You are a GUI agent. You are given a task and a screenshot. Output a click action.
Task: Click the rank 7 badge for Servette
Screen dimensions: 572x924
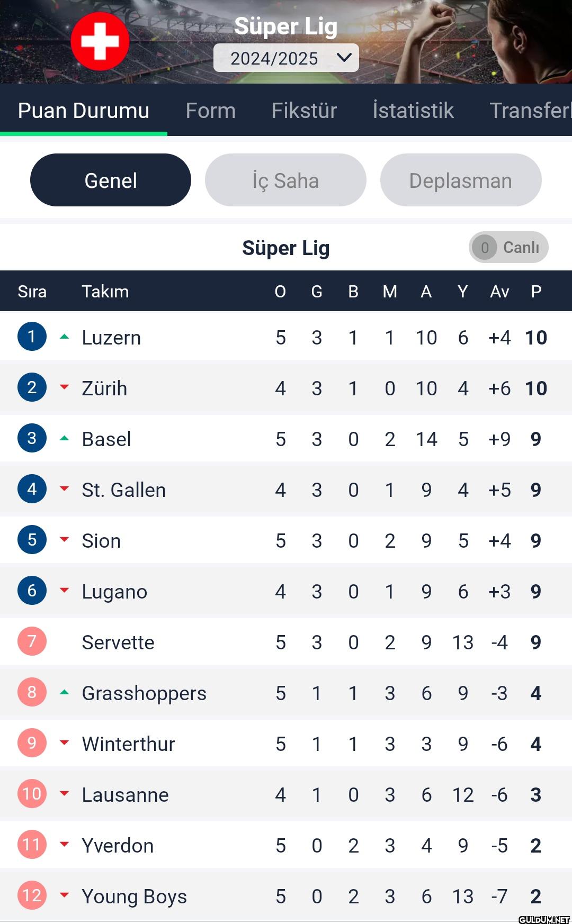pyautogui.click(x=32, y=641)
